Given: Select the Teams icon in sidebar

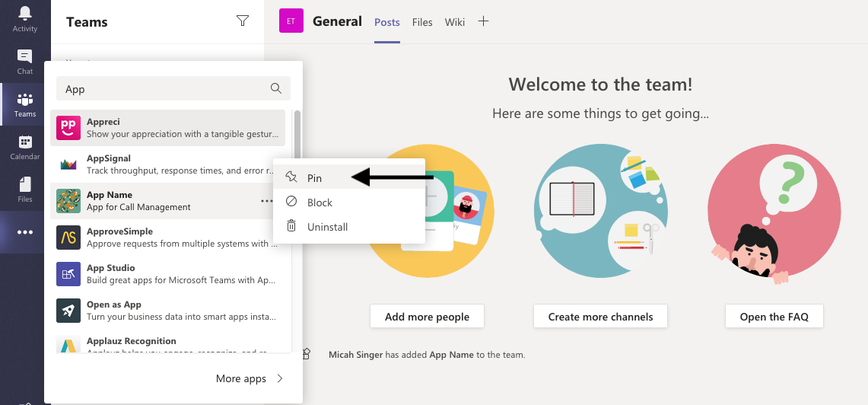Looking at the screenshot, I should (x=25, y=100).
